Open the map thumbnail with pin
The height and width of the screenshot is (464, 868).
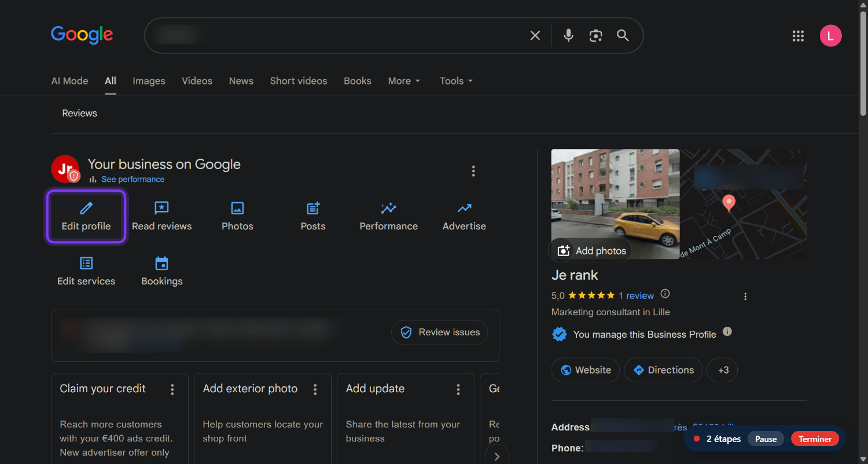(x=744, y=204)
